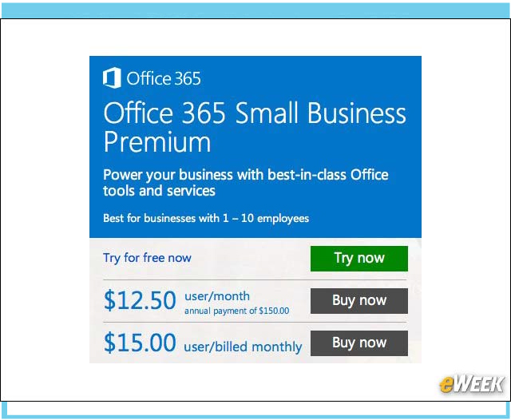Click tools and services text line
The height and width of the screenshot is (420, 511).
pos(159,191)
